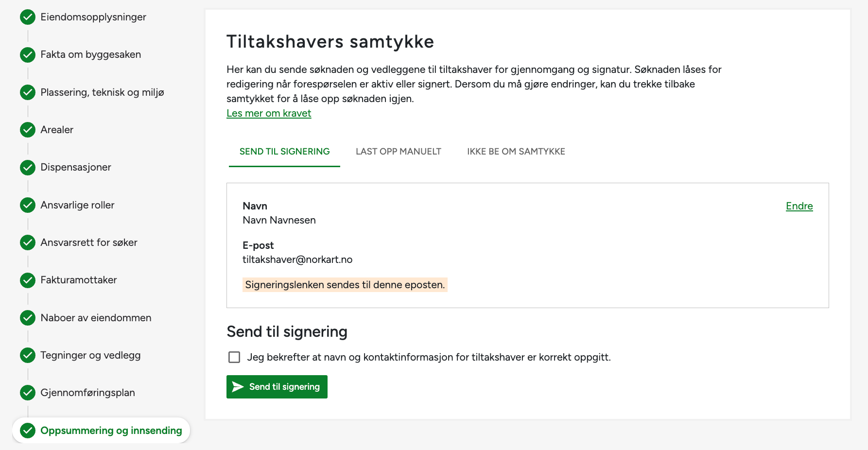Switch to the Last opp manuelt tab

pos(399,152)
